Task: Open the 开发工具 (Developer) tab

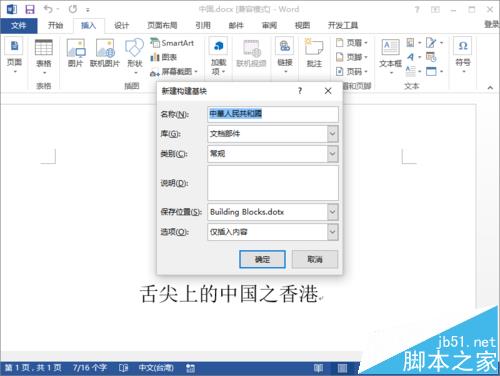Action: tap(343, 25)
